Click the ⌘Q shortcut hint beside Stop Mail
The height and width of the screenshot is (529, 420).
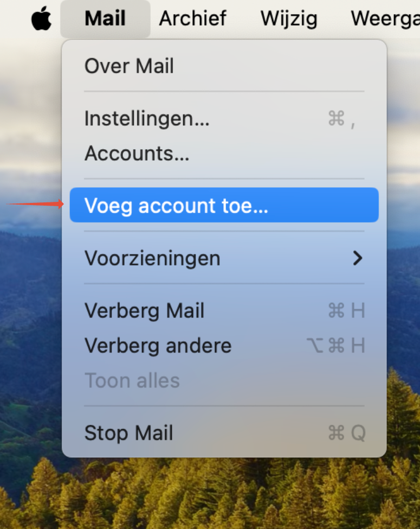[x=347, y=433]
